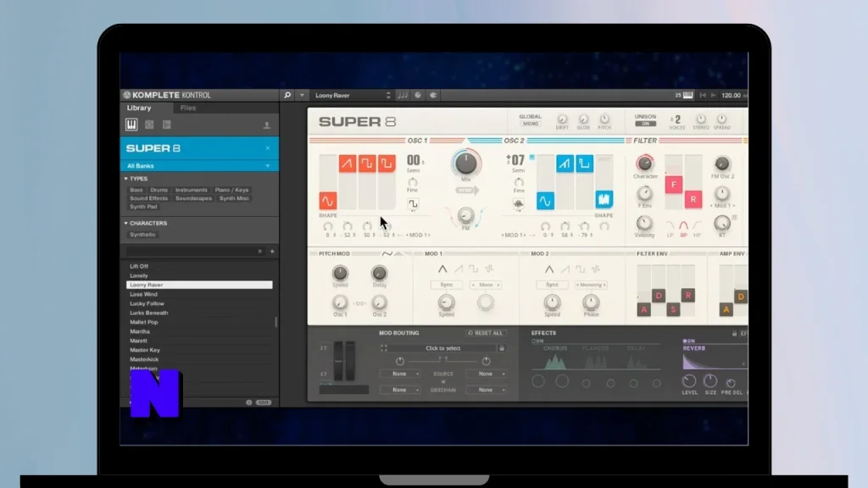Switch to the Files tab
This screenshot has width=868, height=488.
point(188,108)
